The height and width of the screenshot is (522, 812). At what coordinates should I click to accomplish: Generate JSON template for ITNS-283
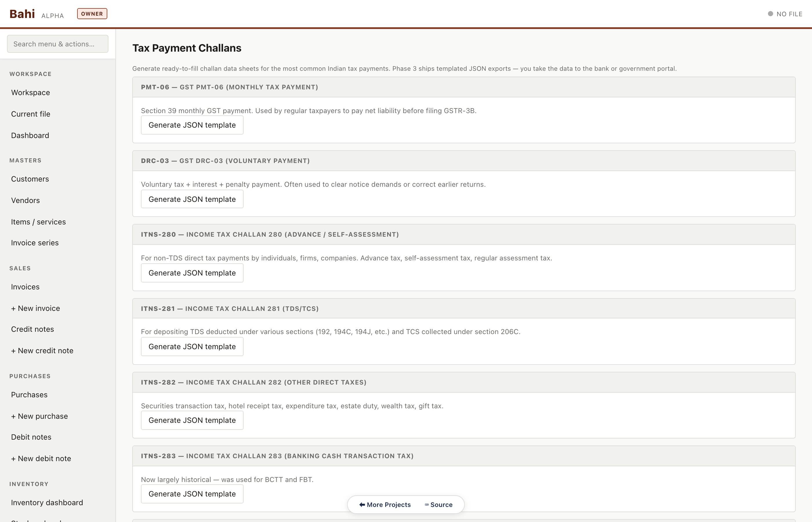pos(192,494)
